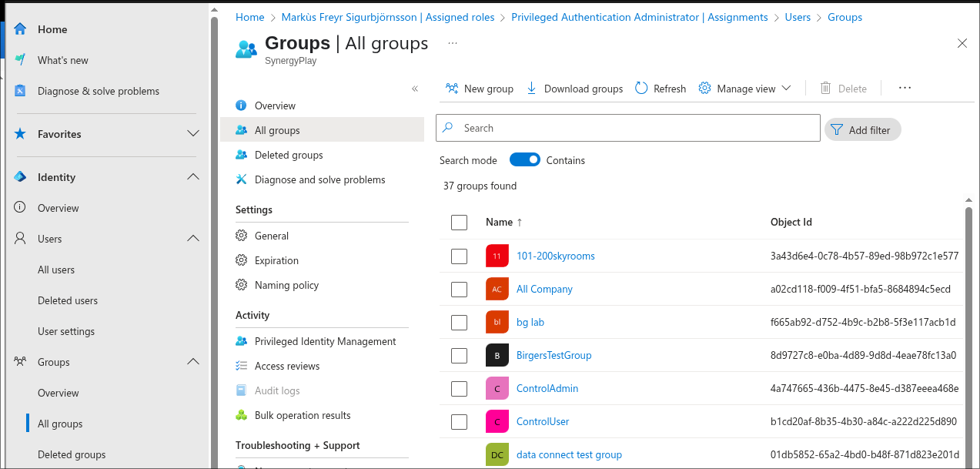Open ellipsis menu next to Groups title
The height and width of the screenshot is (469, 980).
(x=453, y=43)
